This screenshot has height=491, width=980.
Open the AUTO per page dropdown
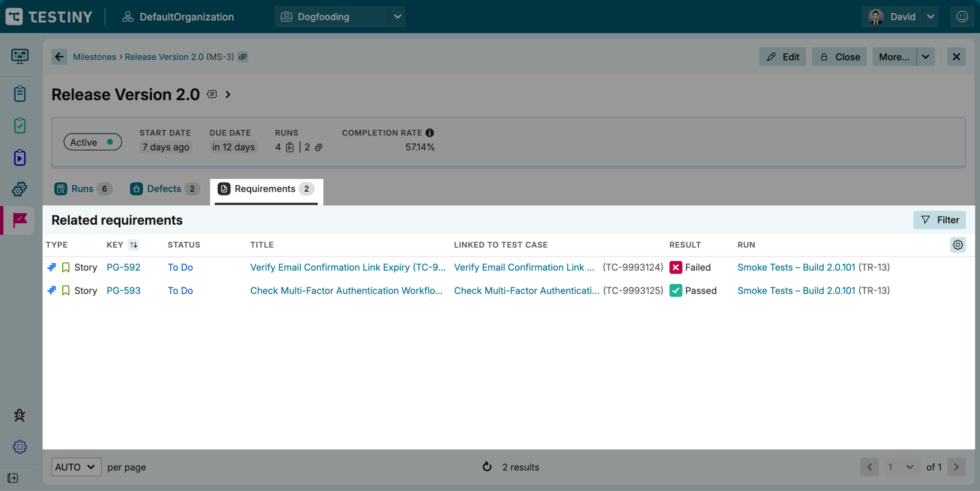76,467
